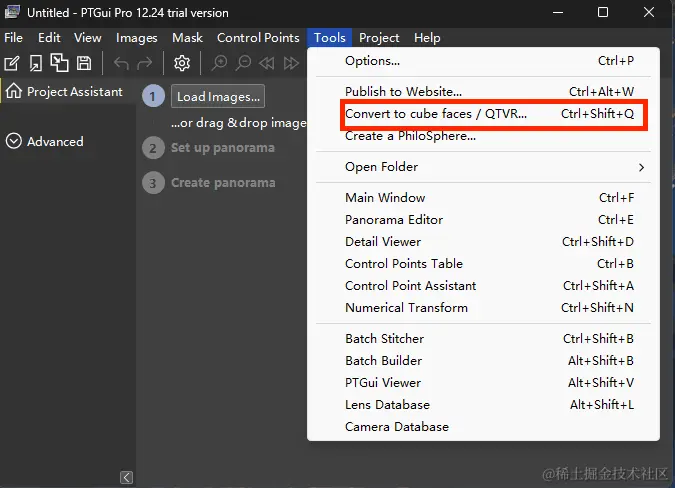Click the Zoom In magnifier icon
The image size is (675, 488).
219,63
